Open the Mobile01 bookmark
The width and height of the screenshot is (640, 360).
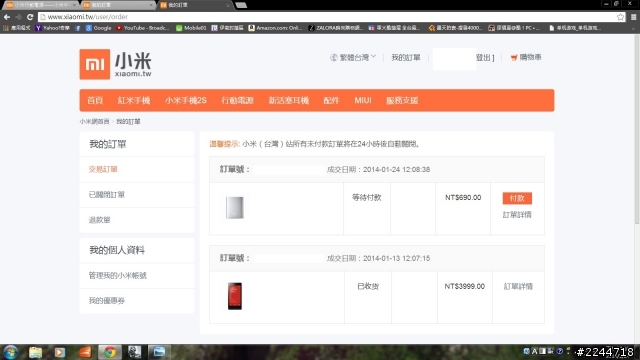pos(191,28)
